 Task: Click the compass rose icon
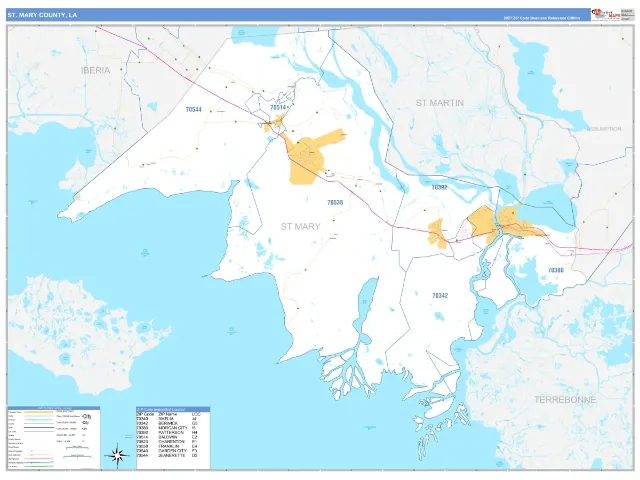(117, 455)
